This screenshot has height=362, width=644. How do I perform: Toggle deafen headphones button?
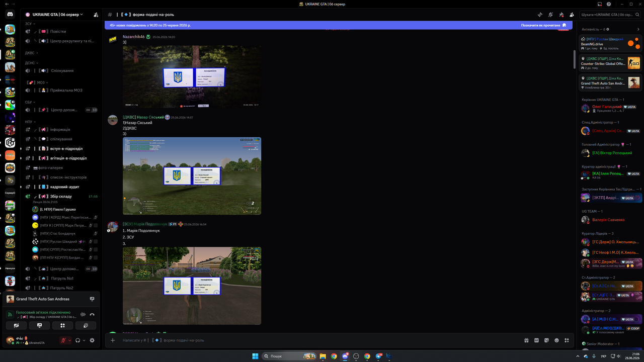[x=77, y=340]
